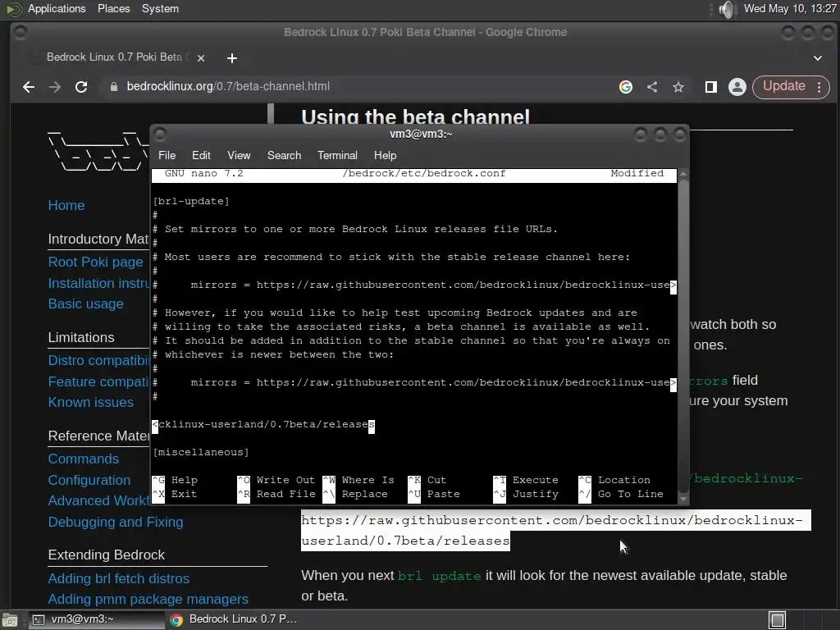Open Chrome three-dot menu
The height and width of the screenshot is (630, 840).
pyautogui.click(x=819, y=87)
